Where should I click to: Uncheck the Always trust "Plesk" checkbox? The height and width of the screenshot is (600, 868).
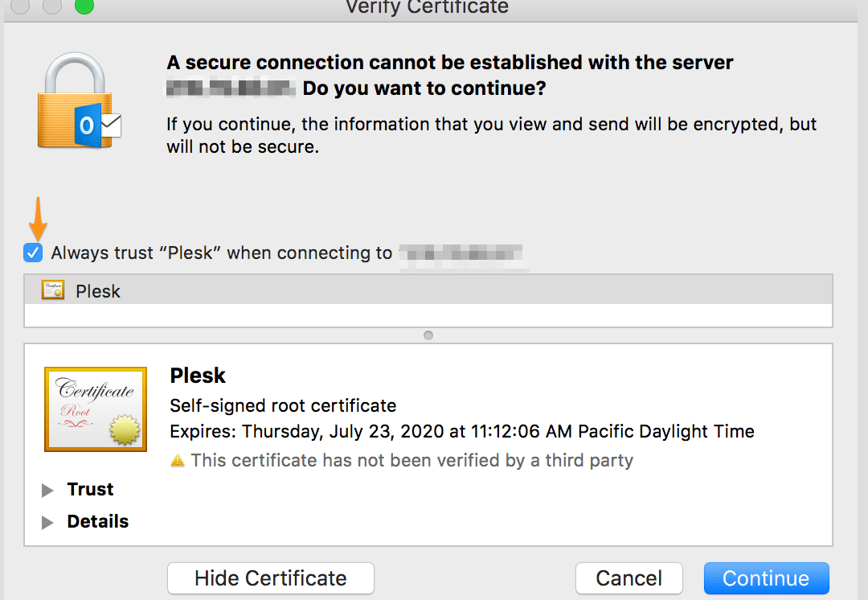33,253
